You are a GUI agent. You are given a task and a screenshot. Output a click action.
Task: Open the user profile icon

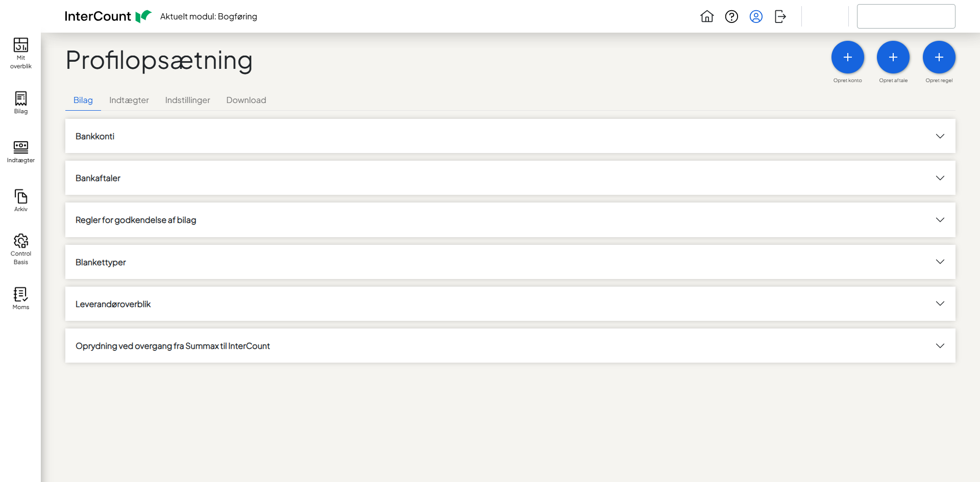click(x=756, y=16)
